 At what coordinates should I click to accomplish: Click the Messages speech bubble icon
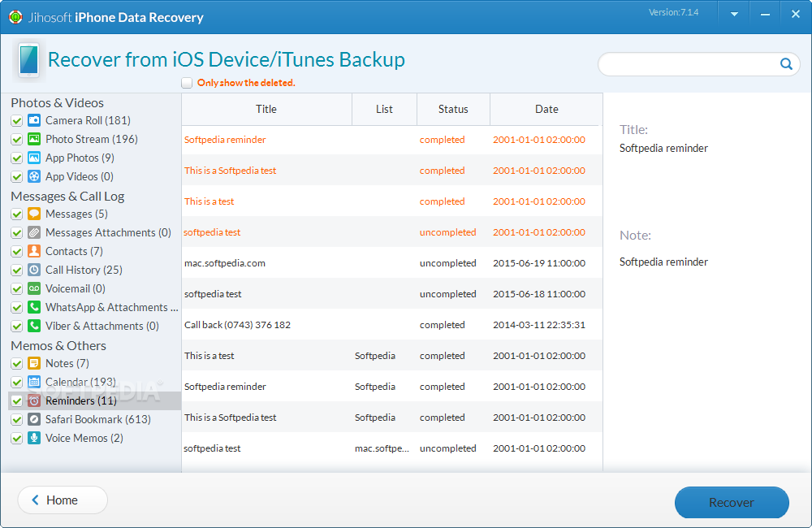pos(34,214)
